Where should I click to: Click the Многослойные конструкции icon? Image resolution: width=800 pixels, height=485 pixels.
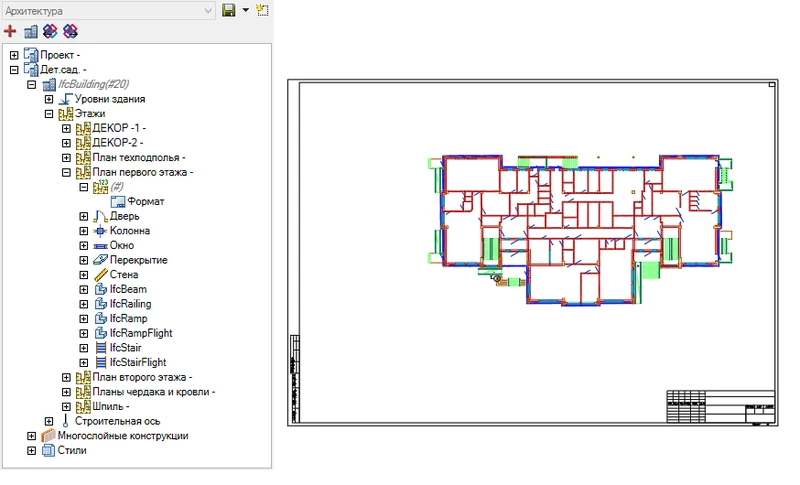point(47,435)
